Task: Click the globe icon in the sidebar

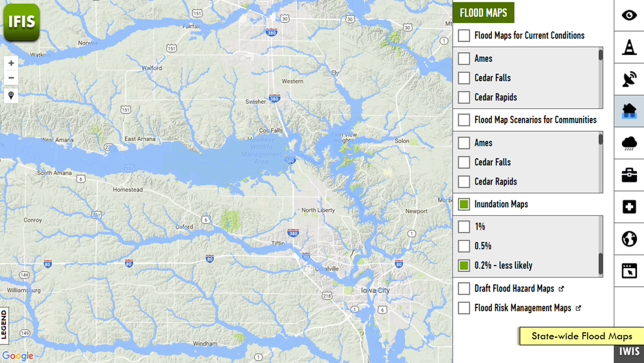Action: click(629, 239)
